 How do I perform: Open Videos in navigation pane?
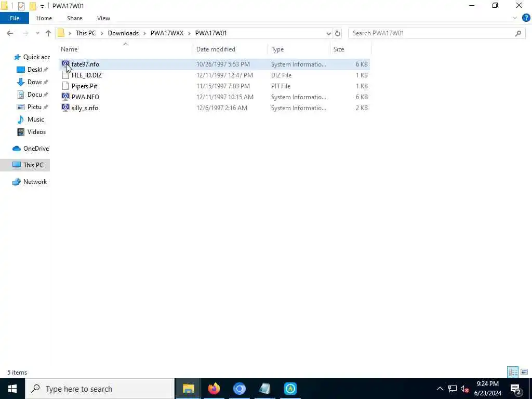[31, 131]
